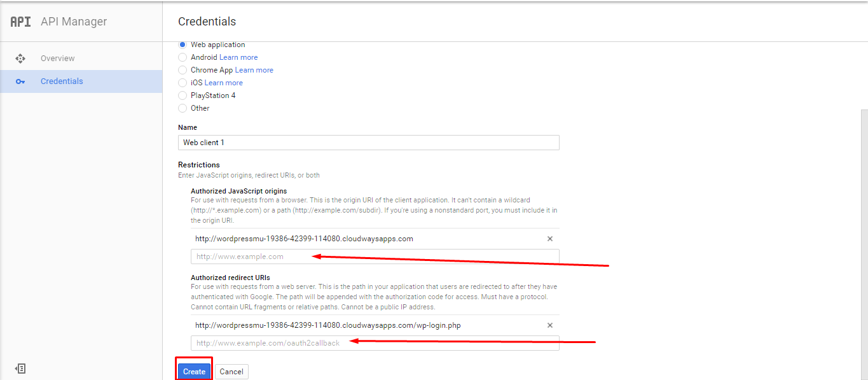Open Learn more link for Chrome App
This screenshot has width=868, height=380.
(254, 70)
